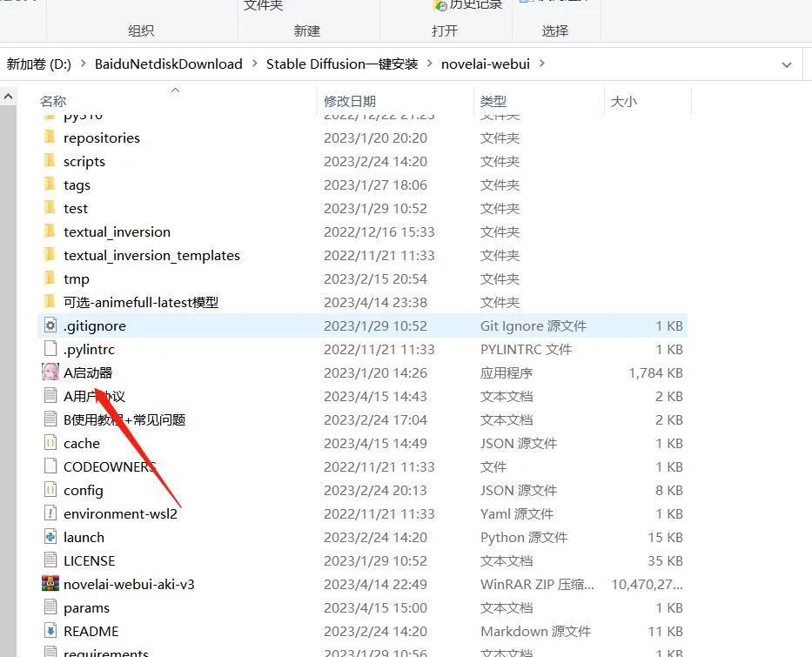The width and height of the screenshot is (812, 657).
Task: Click date 2023/4/14 23:38 of 可选-animefull-latest模型
Action: pyautogui.click(x=375, y=302)
